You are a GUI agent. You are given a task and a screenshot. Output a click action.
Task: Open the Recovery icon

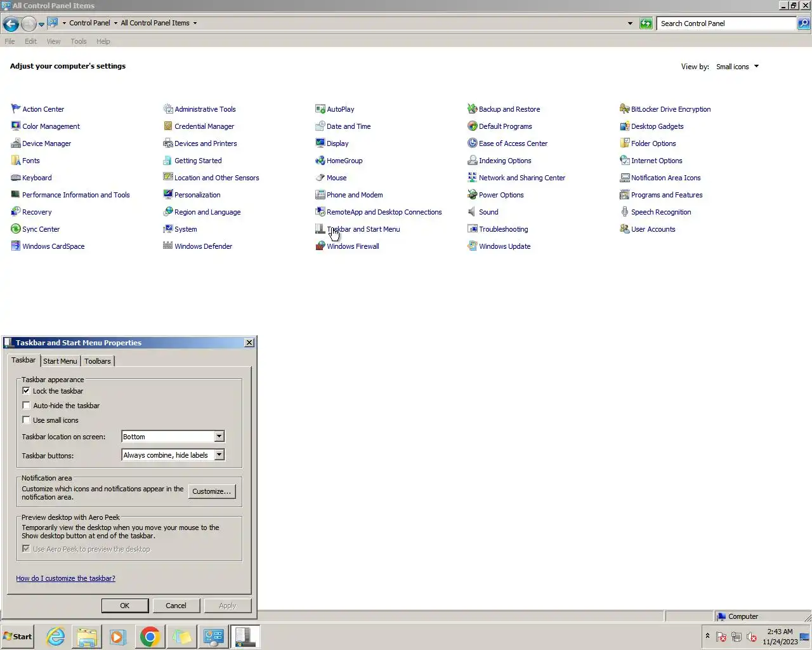(16, 212)
